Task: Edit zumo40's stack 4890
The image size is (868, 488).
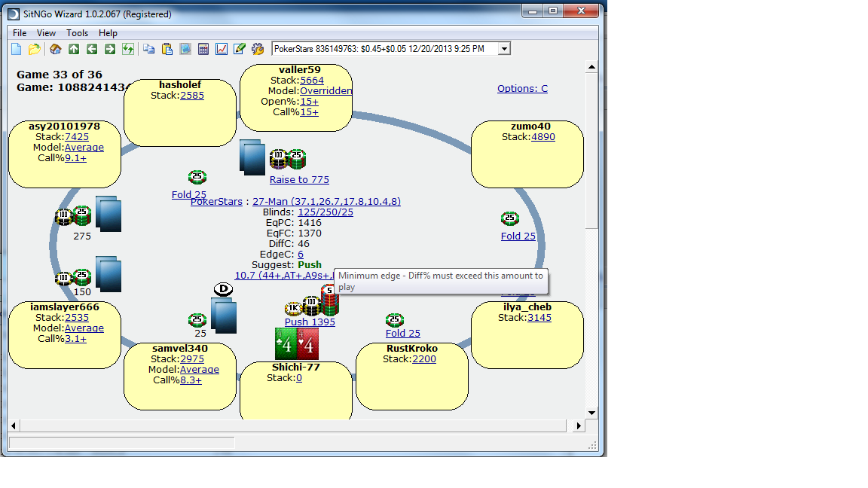Action: coord(543,137)
